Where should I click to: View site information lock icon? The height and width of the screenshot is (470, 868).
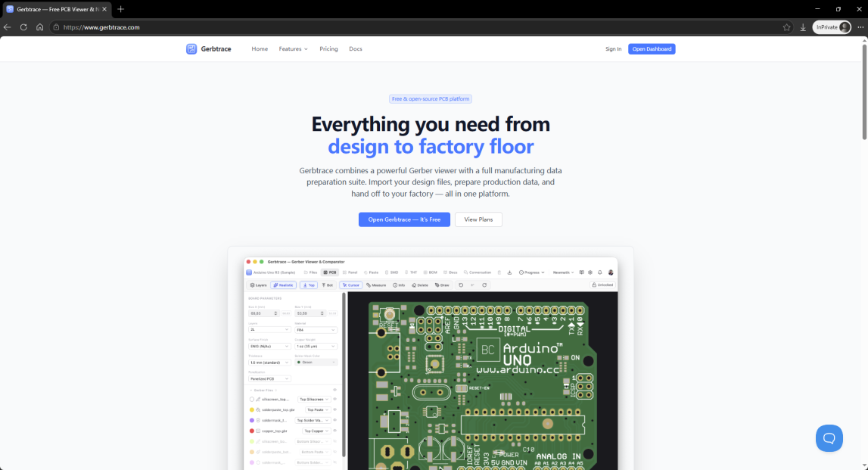56,27
